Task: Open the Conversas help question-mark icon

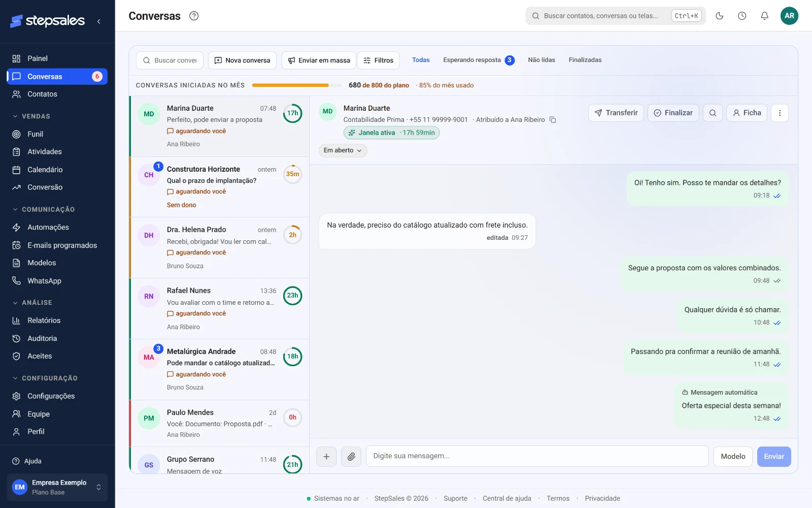Action: 194,16
